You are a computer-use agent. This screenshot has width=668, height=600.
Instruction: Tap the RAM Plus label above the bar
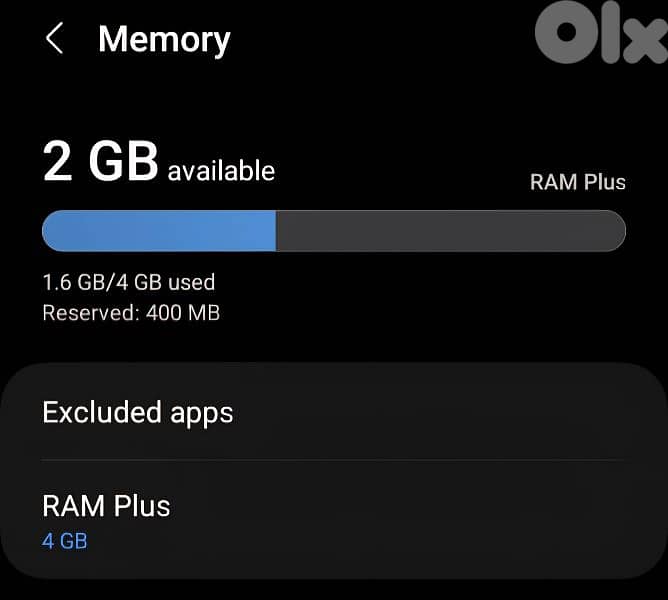pyautogui.click(x=578, y=182)
